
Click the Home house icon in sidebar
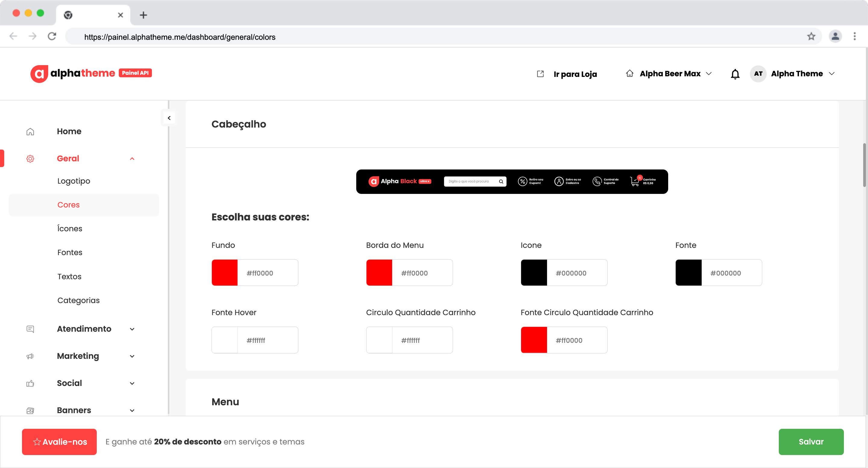pos(30,131)
